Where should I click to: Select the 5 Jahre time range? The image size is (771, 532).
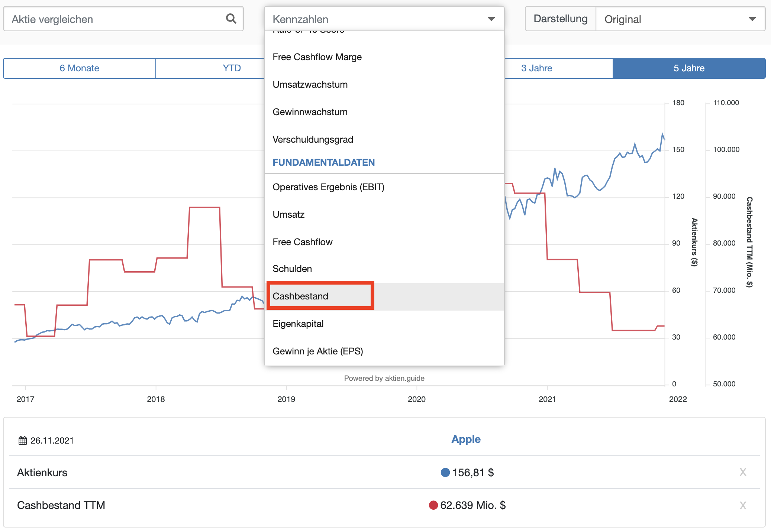point(689,68)
